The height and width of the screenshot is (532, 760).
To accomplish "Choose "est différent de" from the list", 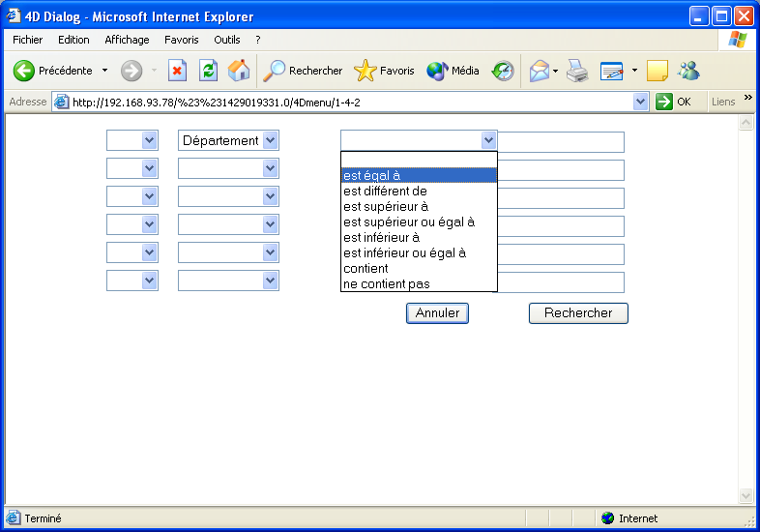I will [x=385, y=191].
